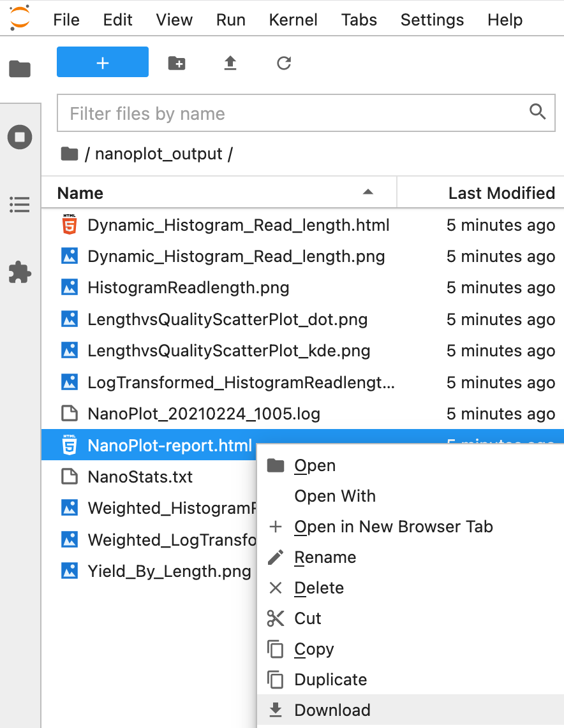Screen dimensions: 564x728
Task: Open the running terminals and kernels panel
Action: click(x=20, y=136)
